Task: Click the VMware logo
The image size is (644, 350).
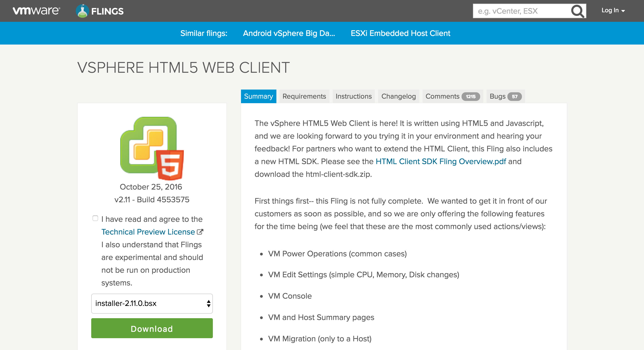Action: (x=37, y=10)
